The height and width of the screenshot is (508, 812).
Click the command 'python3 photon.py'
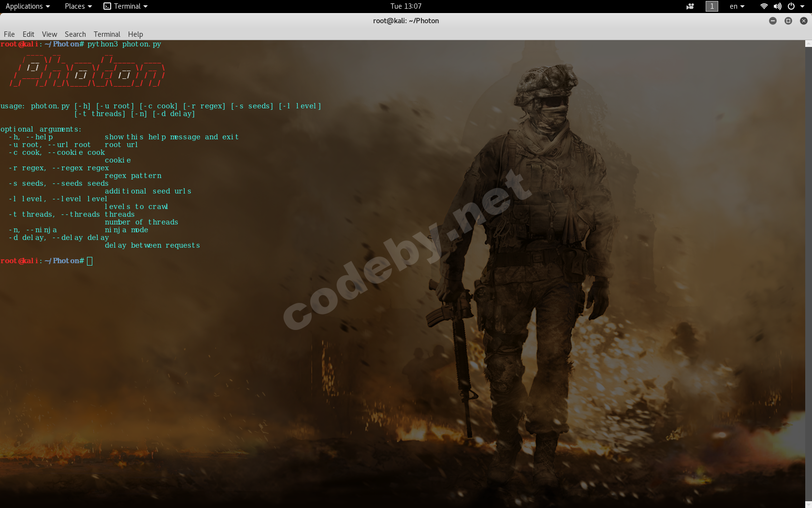[x=124, y=44]
